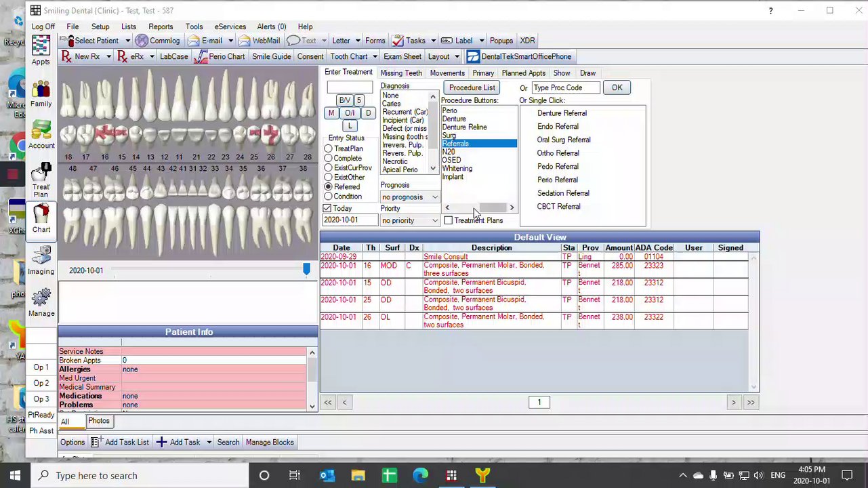868x488 pixels.
Task: Open the Prognosis dropdown
Action: [410, 197]
